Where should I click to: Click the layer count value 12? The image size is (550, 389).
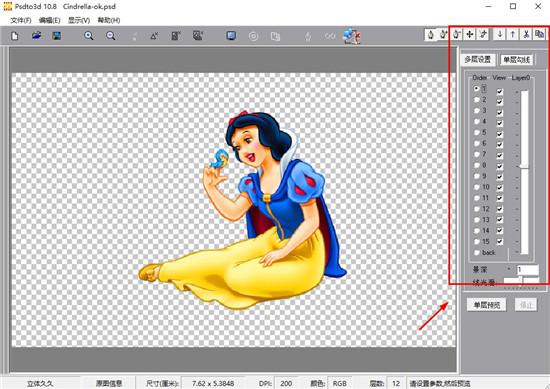(x=396, y=383)
